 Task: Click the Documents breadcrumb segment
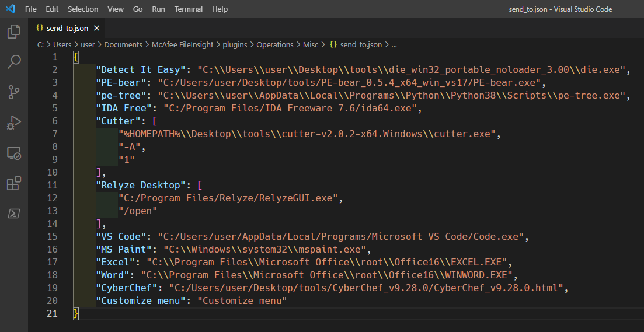click(x=123, y=45)
